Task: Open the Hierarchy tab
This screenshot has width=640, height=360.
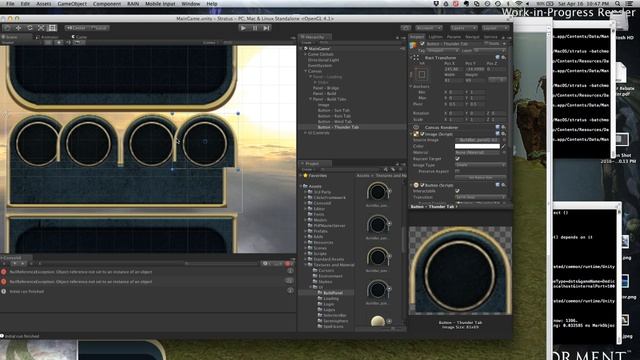Action: click(x=315, y=37)
